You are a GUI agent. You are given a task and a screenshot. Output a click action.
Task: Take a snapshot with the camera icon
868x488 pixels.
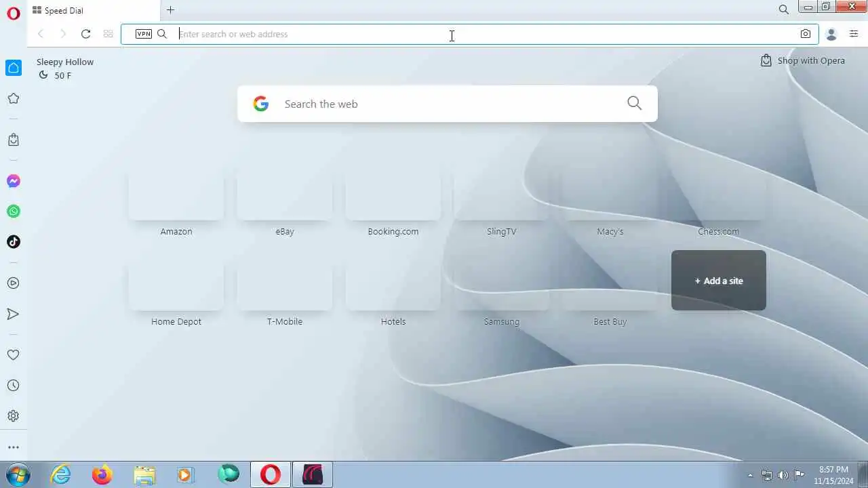click(x=806, y=34)
